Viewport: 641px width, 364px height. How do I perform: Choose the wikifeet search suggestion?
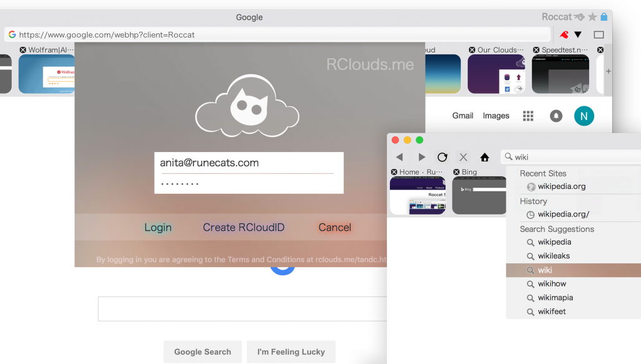pos(552,311)
